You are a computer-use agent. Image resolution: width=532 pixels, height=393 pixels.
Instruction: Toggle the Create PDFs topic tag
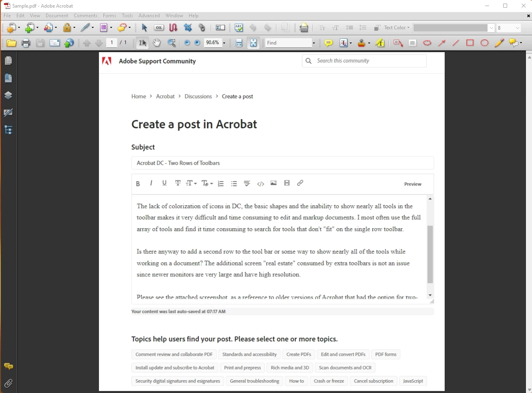299,355
